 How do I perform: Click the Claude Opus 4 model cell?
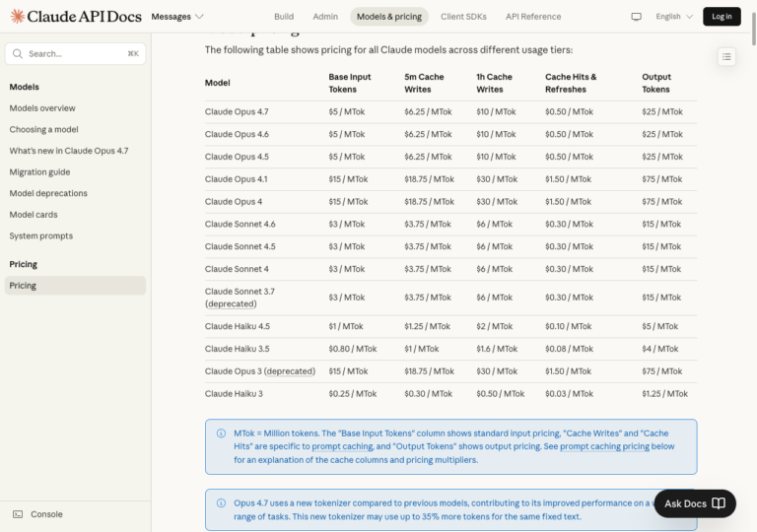point(234,201)
